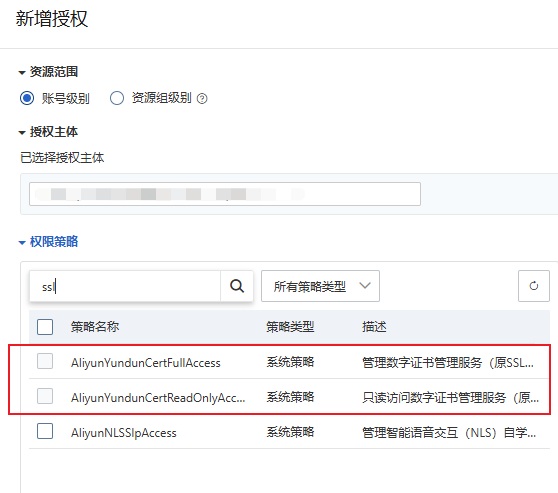Click description 管理数字证书管理服务 (原SSL...

pos(448,363)
